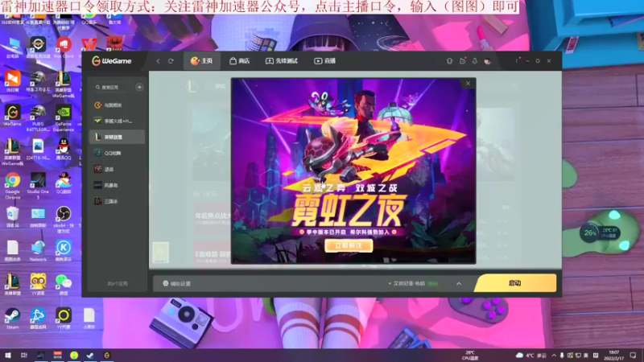
Task: Open the 小黑本 text file on desktop
Action: pos(89,319)
